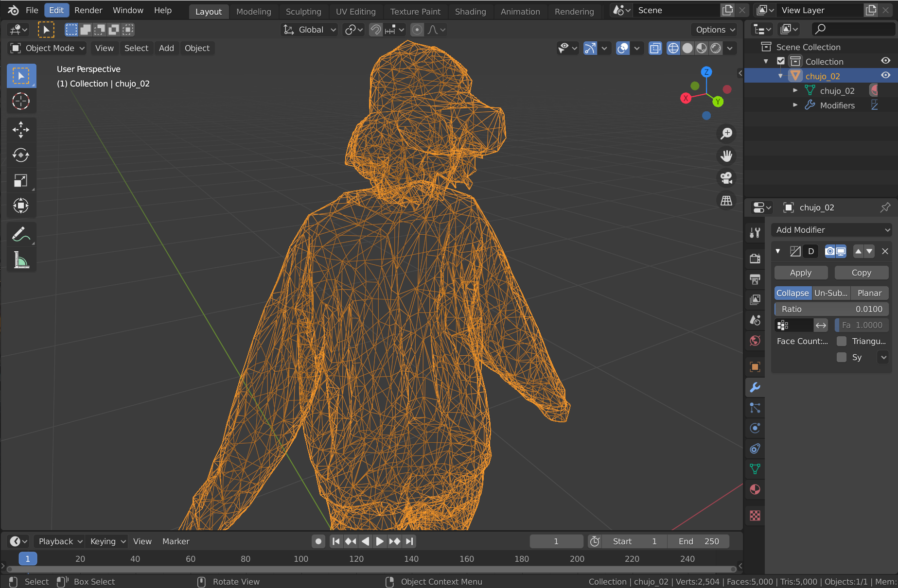Switch to the UV Editing workspace tab

pyautogui.click(x=355, y=12)
